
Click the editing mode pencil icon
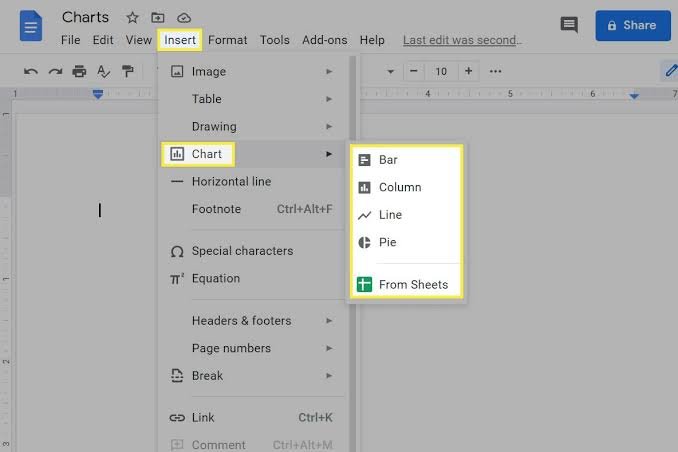(x=671, y=71)
